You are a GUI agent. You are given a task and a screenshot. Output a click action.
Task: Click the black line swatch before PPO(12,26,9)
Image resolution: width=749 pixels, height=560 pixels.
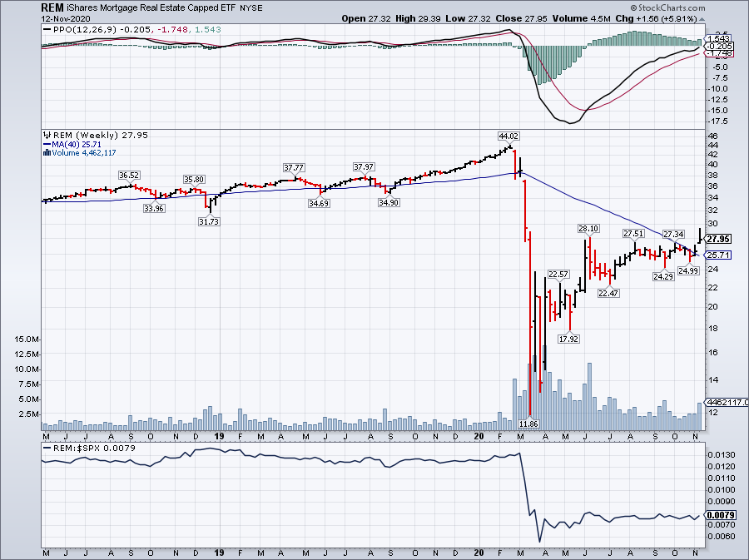pos(47,30)
